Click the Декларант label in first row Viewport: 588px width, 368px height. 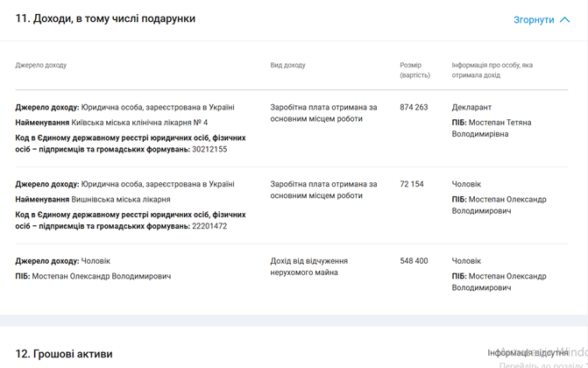coord(471,108)
